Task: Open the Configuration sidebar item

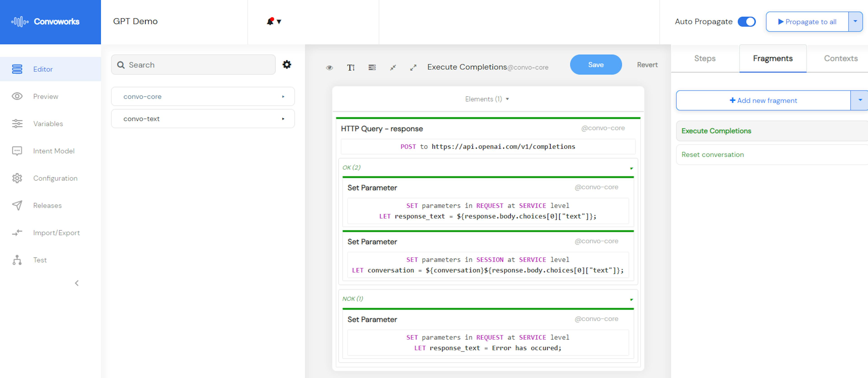Action: 51,178
